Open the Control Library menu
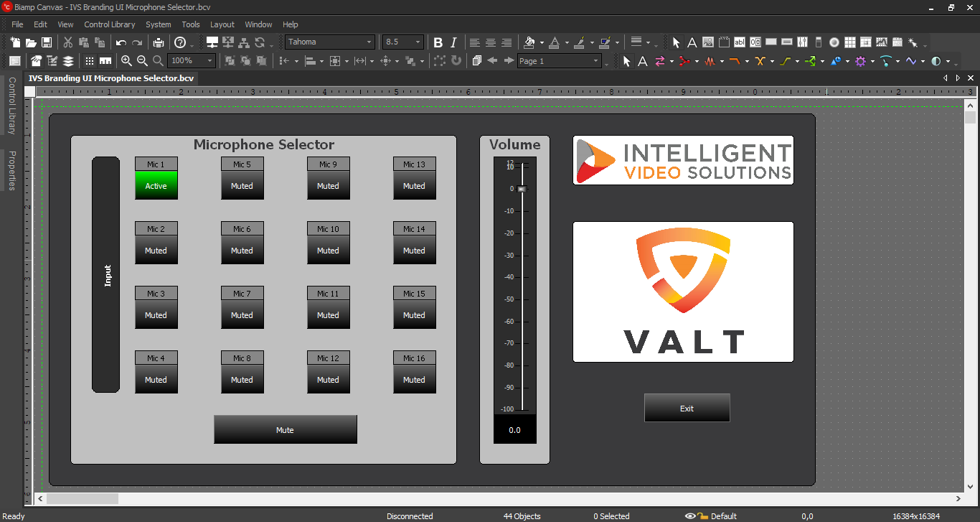Viewport: 980px width, 522px height. click(110, 24)
